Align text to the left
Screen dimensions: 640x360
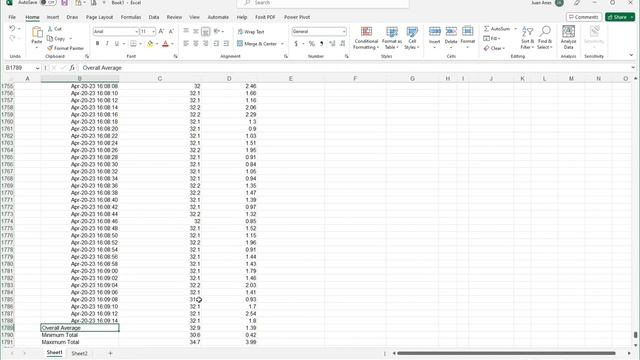pos(186,44)
